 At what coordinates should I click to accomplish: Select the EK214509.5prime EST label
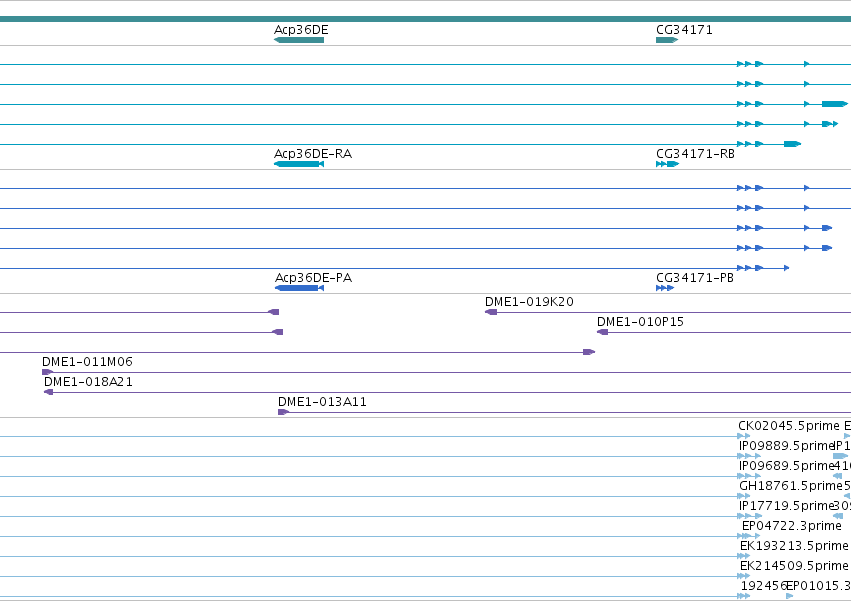(794, 566)
